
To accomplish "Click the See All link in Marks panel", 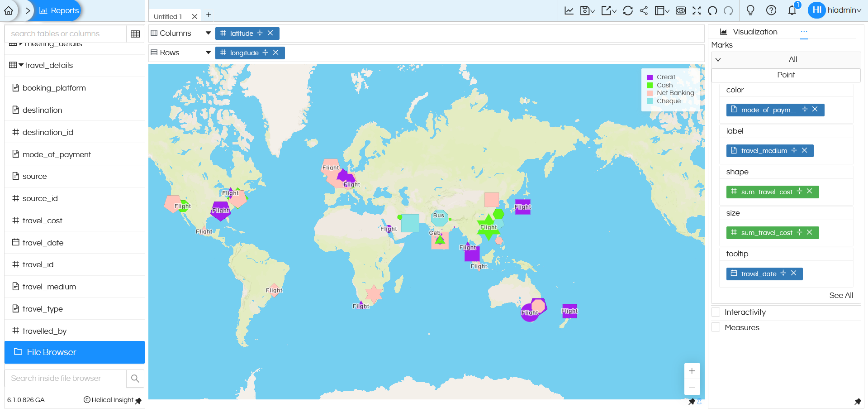I will pyautogui.click(x=841, y=295).
